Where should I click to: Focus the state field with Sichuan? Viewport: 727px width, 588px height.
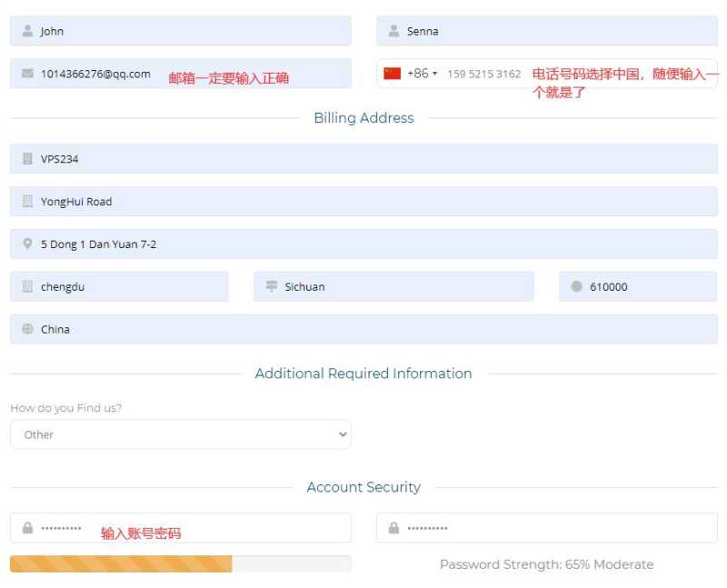[393, 286]
